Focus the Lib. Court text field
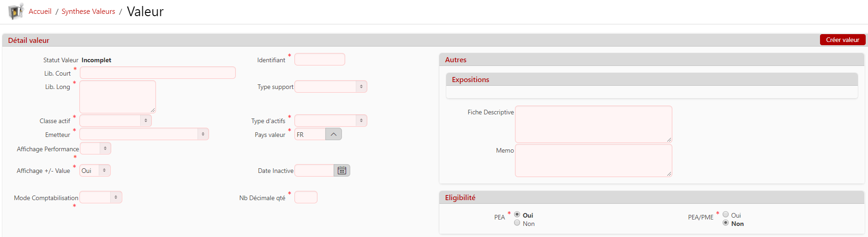This screenshot has width=868, height=237. pyautogui.click(x=158, y=73)
